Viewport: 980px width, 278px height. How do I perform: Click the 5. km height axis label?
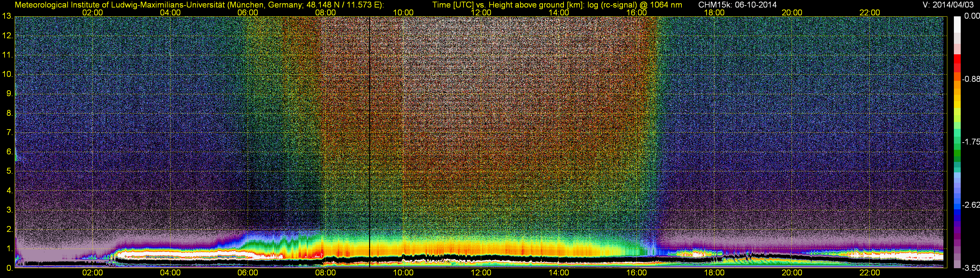point(10,171)
